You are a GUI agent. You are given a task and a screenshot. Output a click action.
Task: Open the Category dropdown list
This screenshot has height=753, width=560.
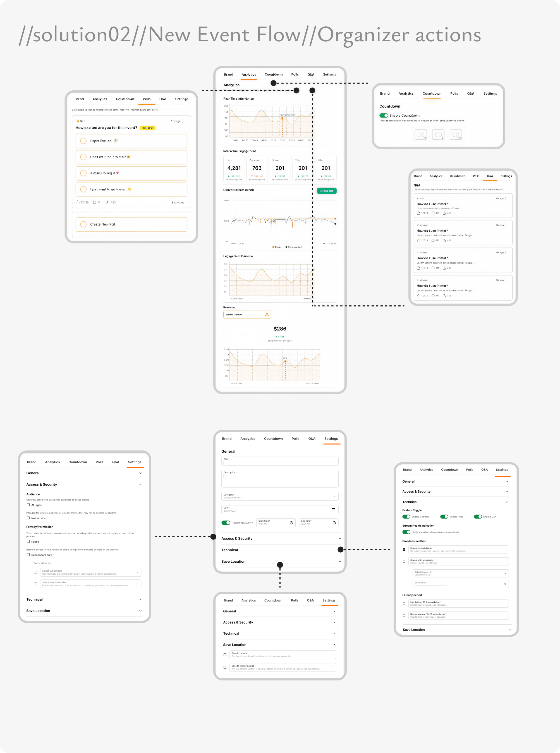click(280, 496)
